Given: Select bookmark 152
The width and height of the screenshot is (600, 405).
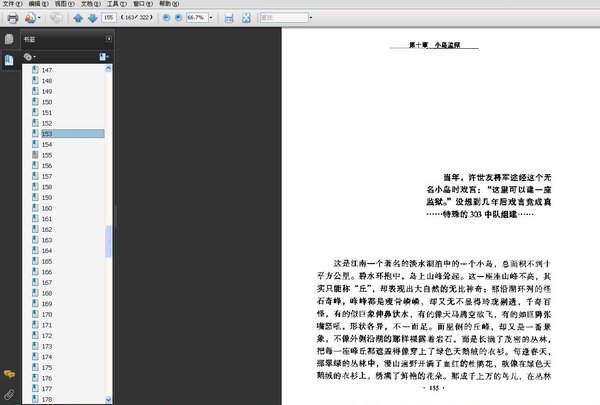Looking at the screenshot, I should point(47,123).
